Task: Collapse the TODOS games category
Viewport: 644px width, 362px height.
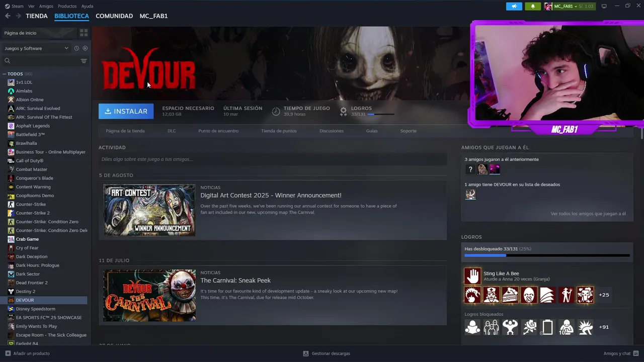Action: click(x=5, y=74)
